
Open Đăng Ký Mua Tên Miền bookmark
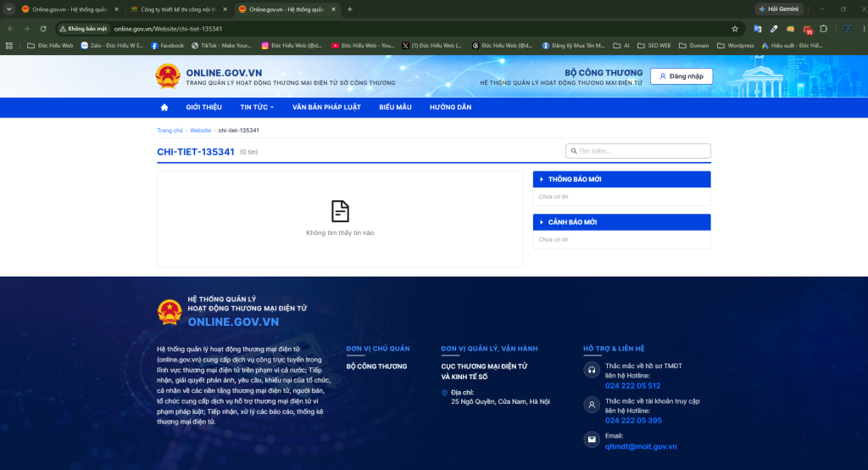574,46
